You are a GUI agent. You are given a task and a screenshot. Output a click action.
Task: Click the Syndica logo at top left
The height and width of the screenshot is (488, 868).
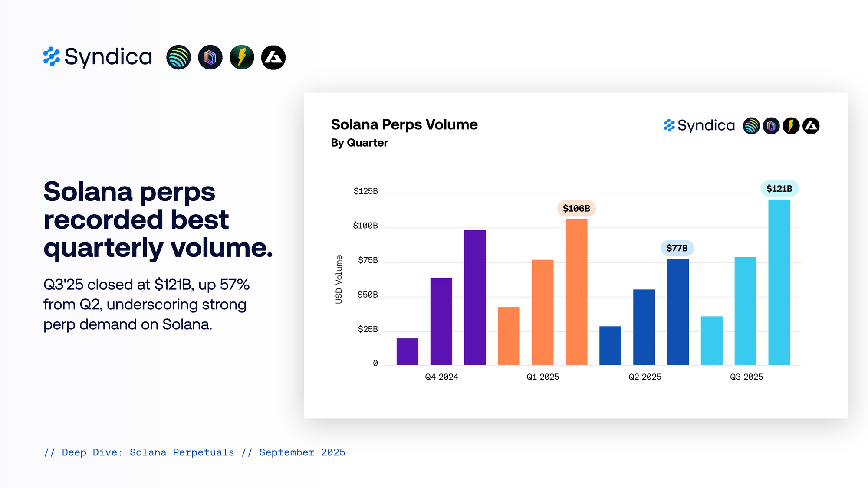pyautogui.click(x=98, y=57)
